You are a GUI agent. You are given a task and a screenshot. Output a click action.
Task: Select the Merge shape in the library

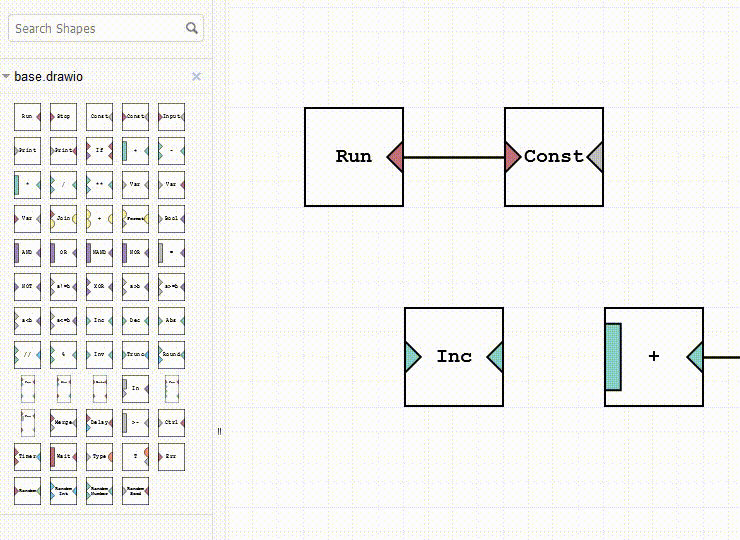pos(64,423)
